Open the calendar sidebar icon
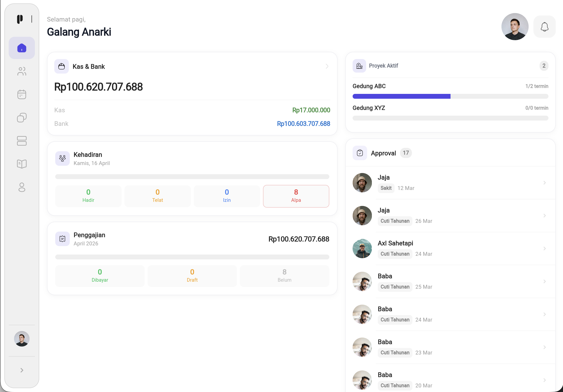Image resolution: width=563 pixels, height=392 pixels. [x=22, y=94]
